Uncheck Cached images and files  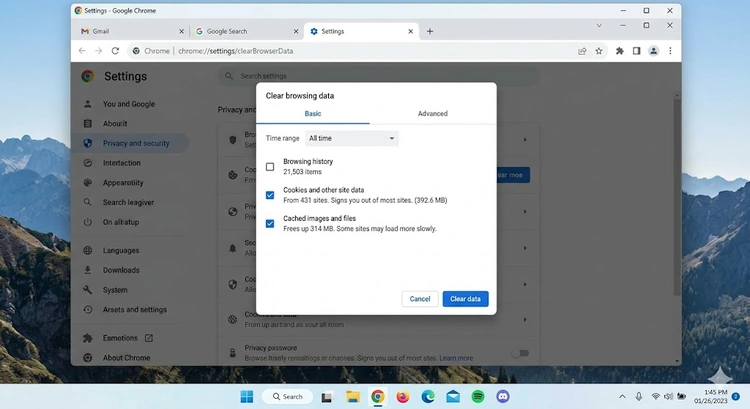point(270,223)
